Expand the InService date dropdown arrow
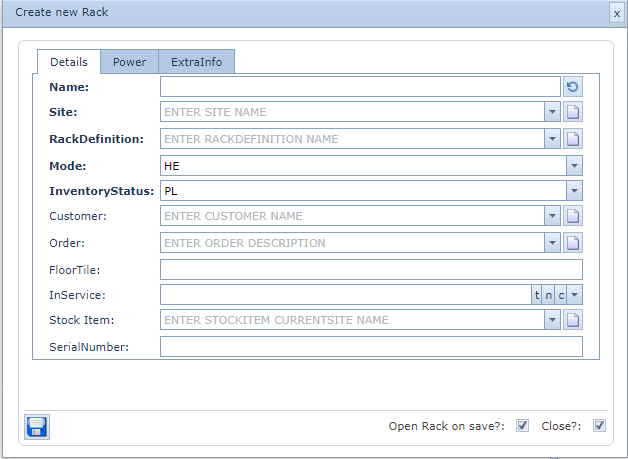Viewport: 628px width, 459px height. click(575, 295)
